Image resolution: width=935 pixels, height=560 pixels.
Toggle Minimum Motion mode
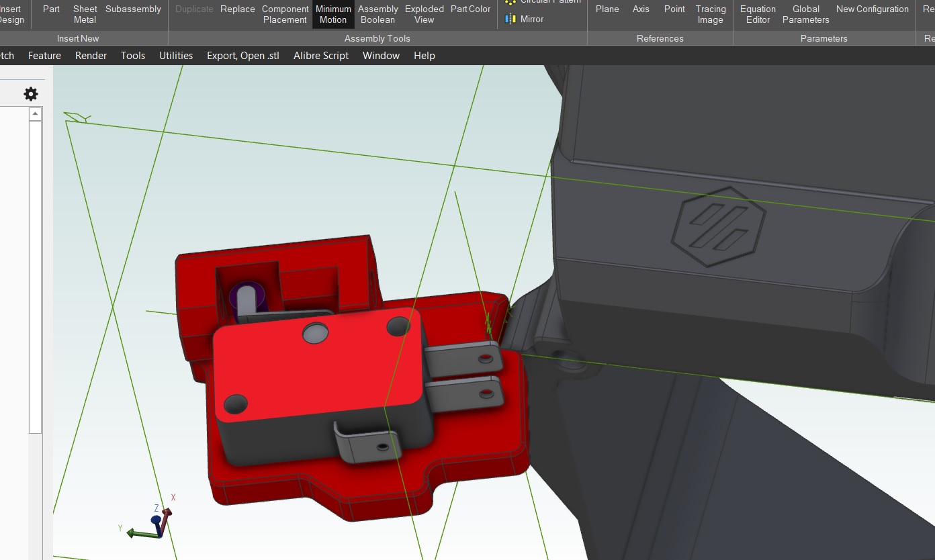(333, 14)
